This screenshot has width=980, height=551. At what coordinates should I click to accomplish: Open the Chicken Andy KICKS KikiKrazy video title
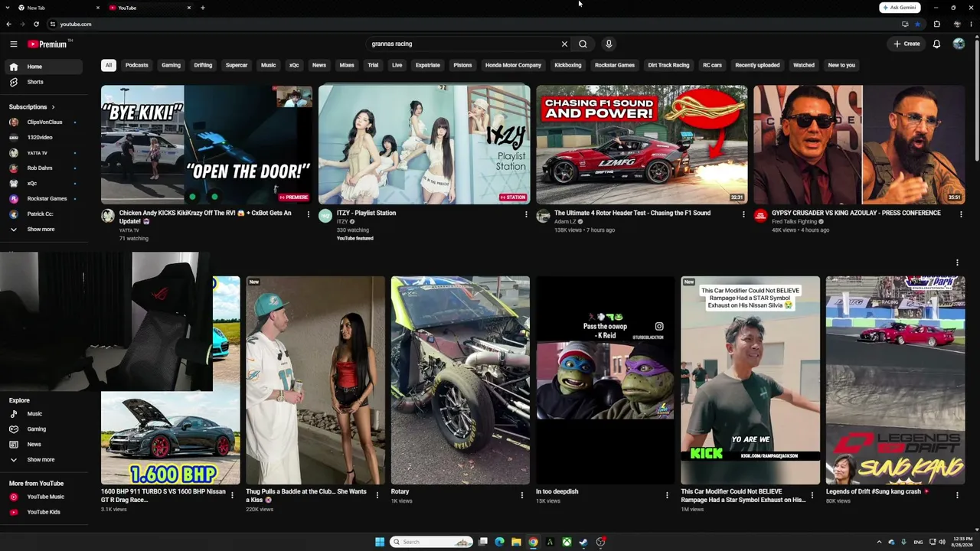(x=205, y=217)
